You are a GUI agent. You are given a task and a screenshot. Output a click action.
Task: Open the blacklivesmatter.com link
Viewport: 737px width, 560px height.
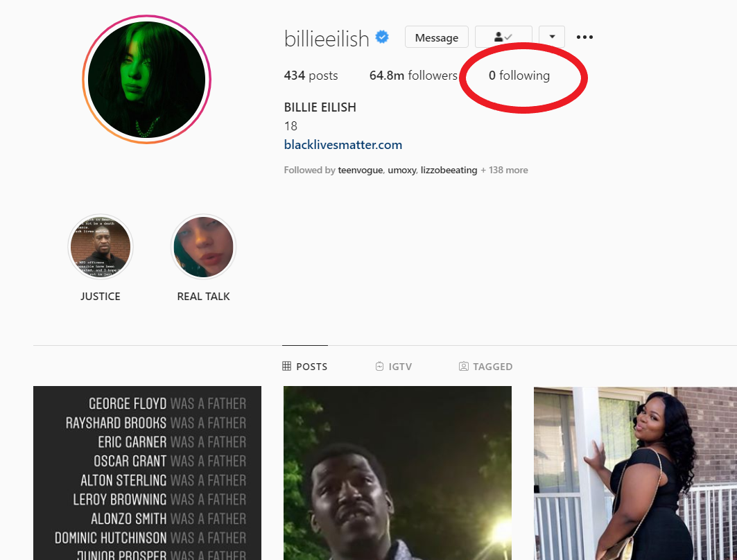tap(343, 145)
